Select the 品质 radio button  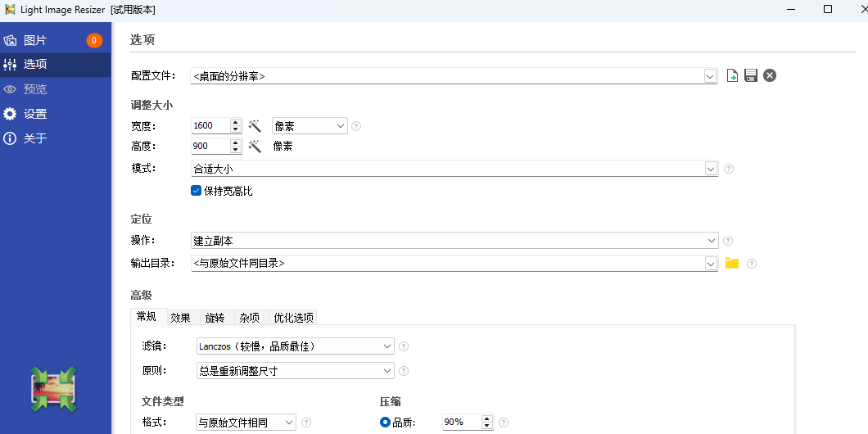[386, 423]
